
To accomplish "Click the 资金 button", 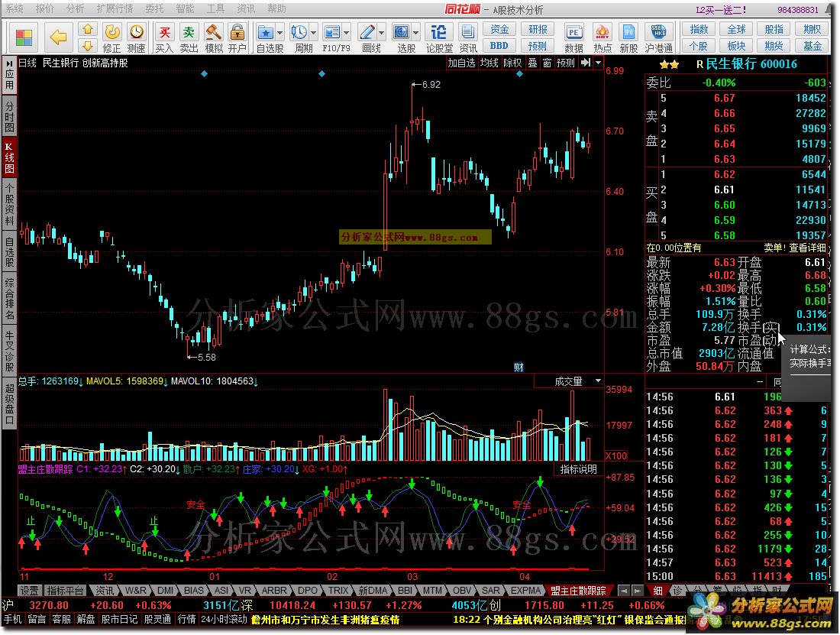I will coord(499,29).
